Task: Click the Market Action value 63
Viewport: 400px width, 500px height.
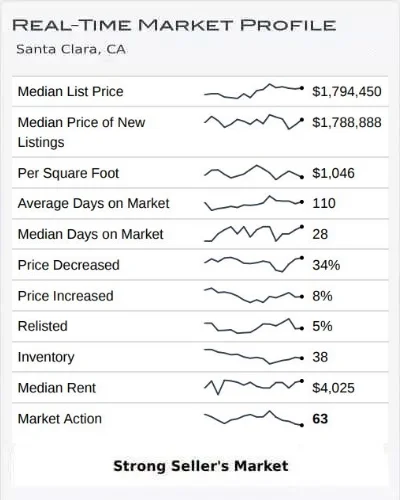Action: point(320,419)
